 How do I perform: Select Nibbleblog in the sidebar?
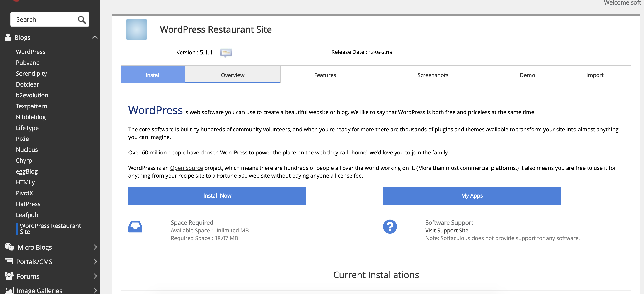[x=31, y=117]
